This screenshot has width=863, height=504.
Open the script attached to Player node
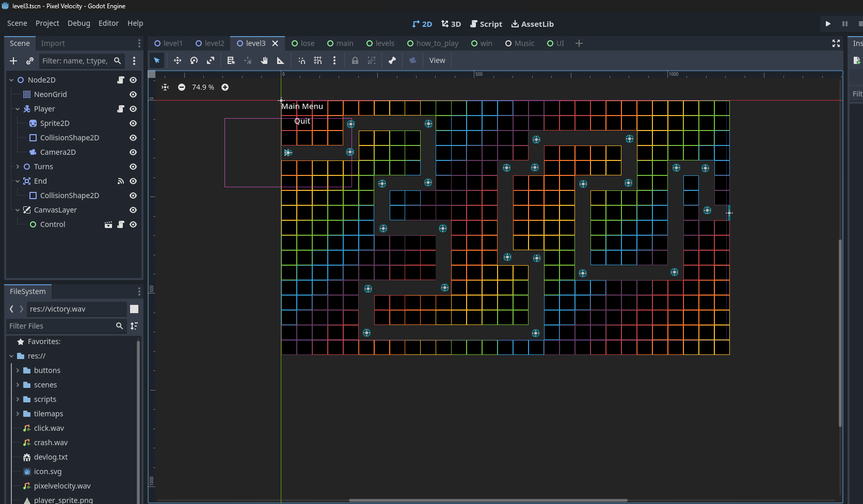[x=121, y=109]
